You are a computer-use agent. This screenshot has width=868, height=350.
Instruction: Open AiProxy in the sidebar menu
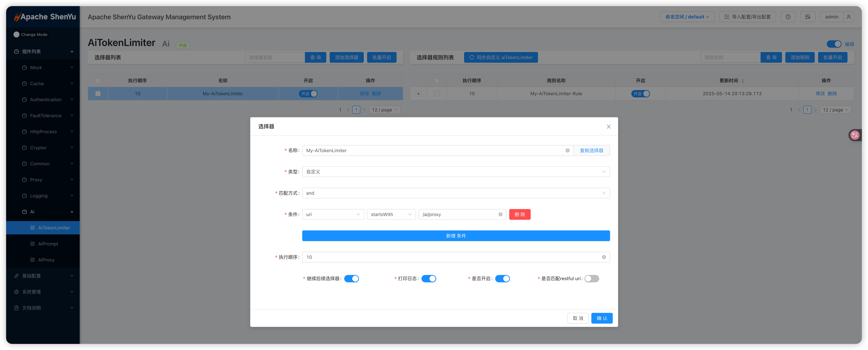click(x=46, y=260)
